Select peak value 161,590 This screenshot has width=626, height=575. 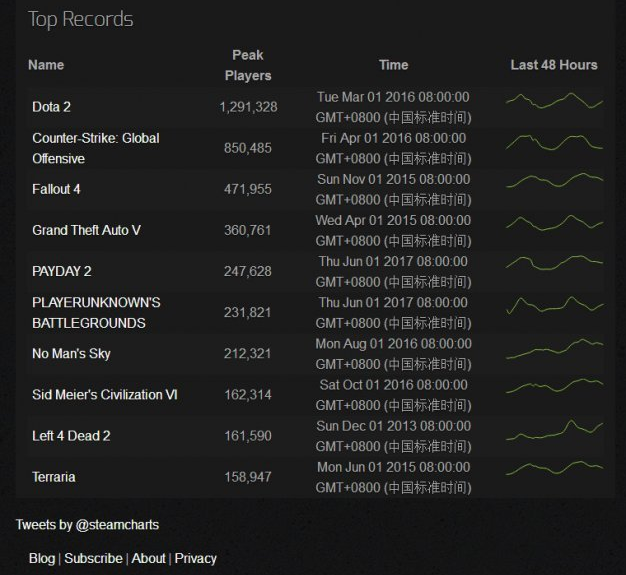248,436
